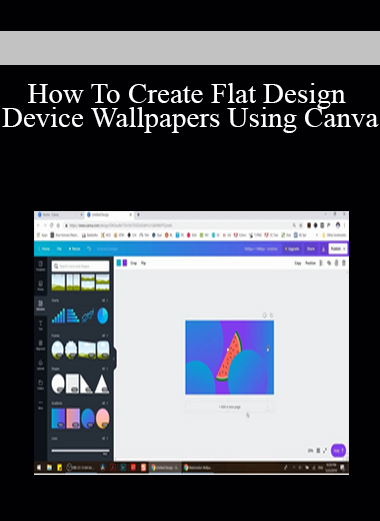
Task: Pick the teal color swatch in toolbar
Action: point(119,263)
